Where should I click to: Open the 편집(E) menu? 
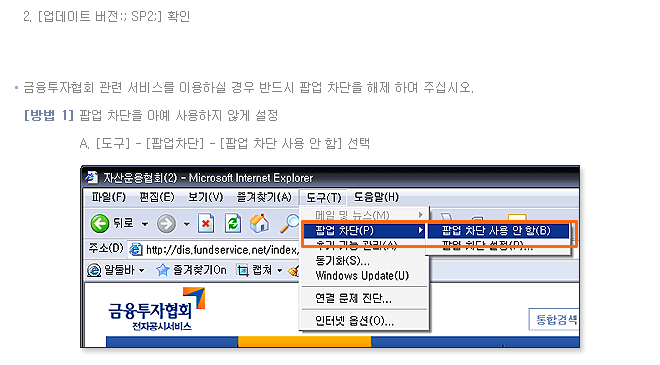click(x=157, y=197)
